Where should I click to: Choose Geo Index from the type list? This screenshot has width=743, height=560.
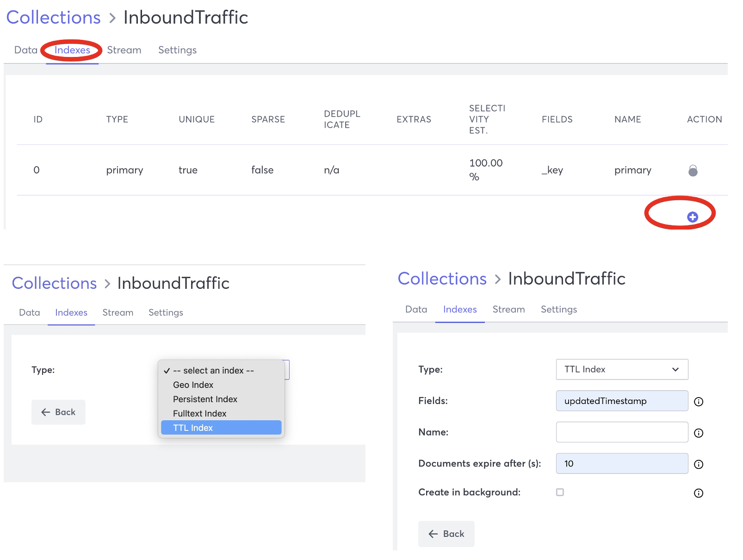coord(221,385)
